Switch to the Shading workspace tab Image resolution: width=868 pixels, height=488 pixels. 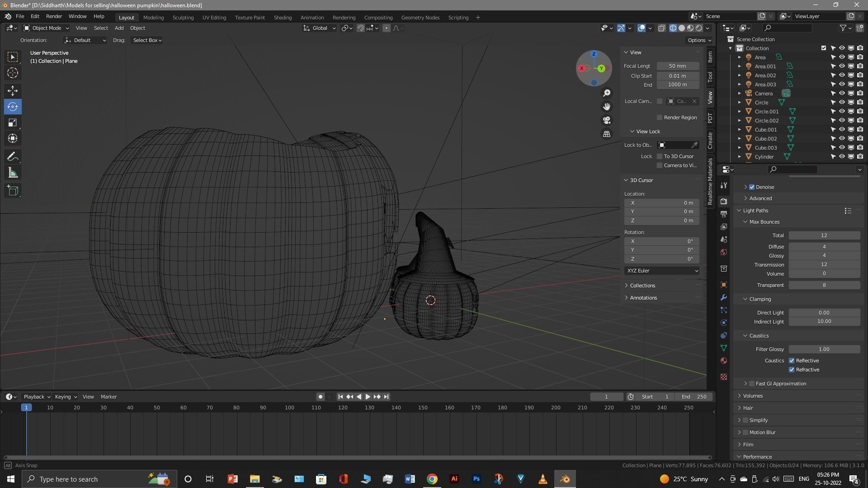click(x=283, y=18)
